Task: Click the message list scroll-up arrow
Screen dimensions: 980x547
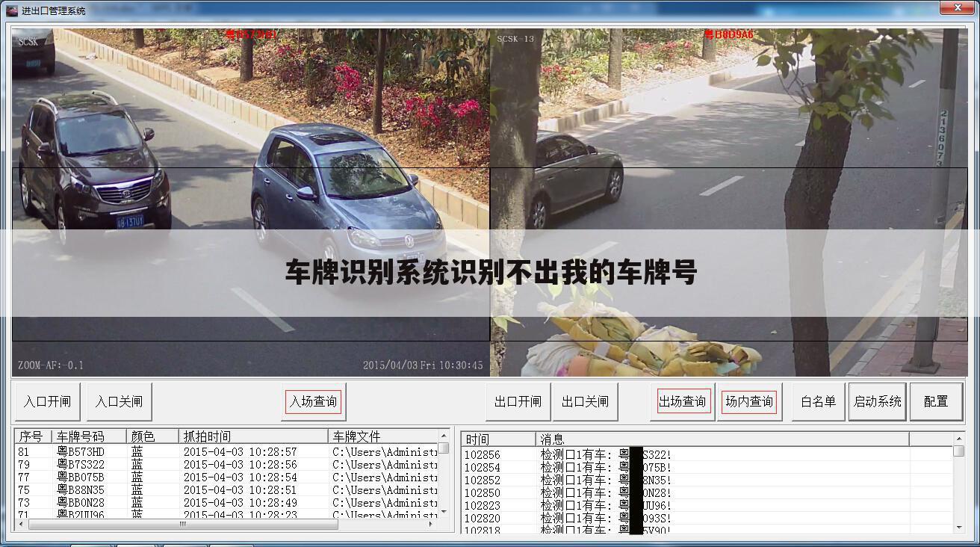Action: point(959,438)
